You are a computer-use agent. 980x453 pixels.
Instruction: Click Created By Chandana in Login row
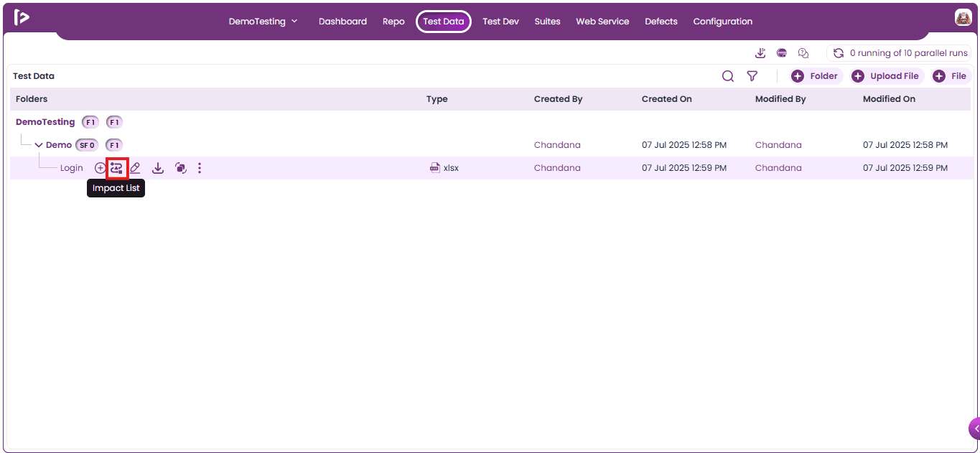(x=557, y=168)
